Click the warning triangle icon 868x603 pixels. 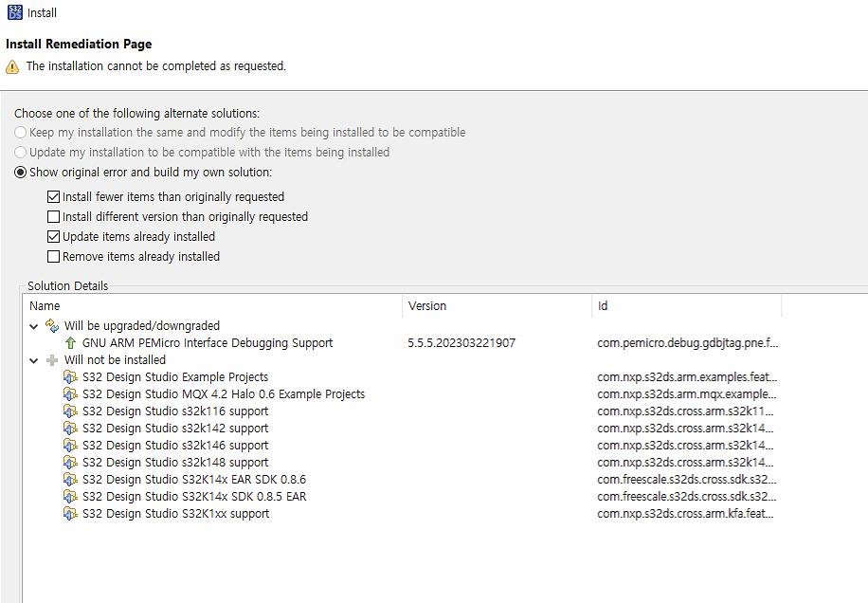tap(12, 66)
